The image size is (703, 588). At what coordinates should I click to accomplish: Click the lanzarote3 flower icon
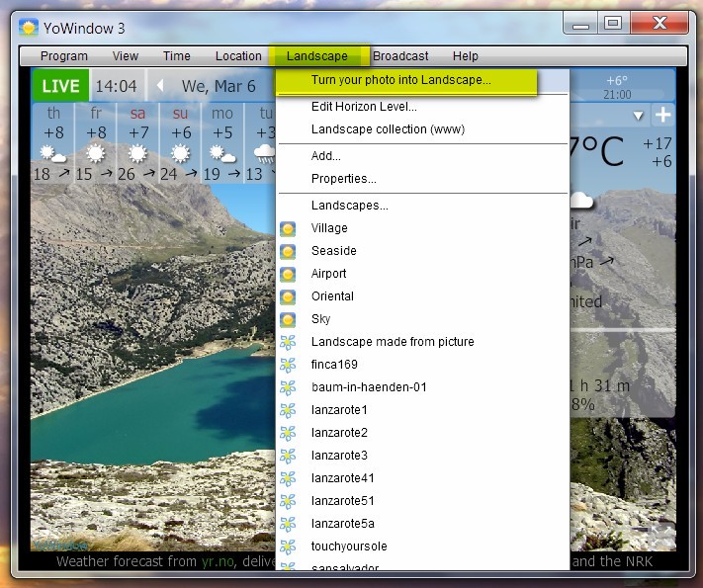pos(288,456)
